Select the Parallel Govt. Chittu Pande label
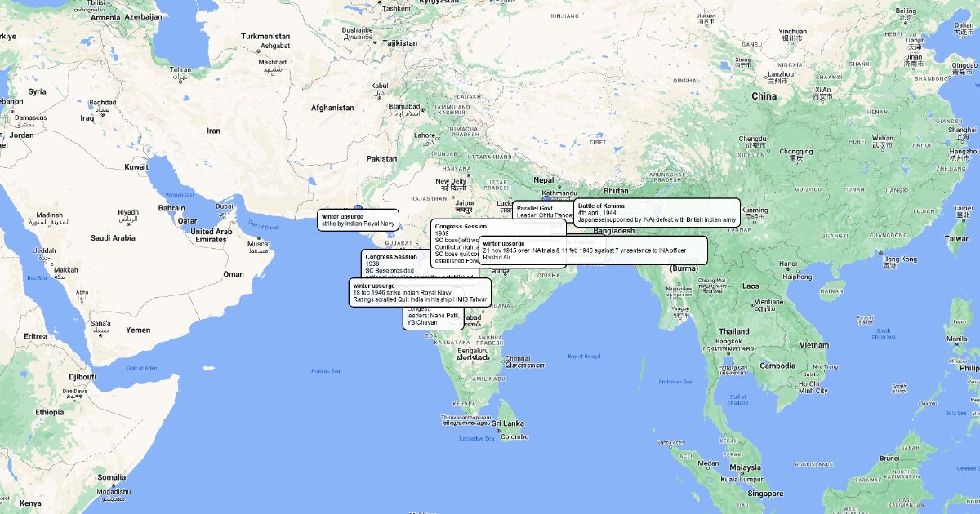The height and width of the screenshot is (514, 980). (x=543, y=211)
